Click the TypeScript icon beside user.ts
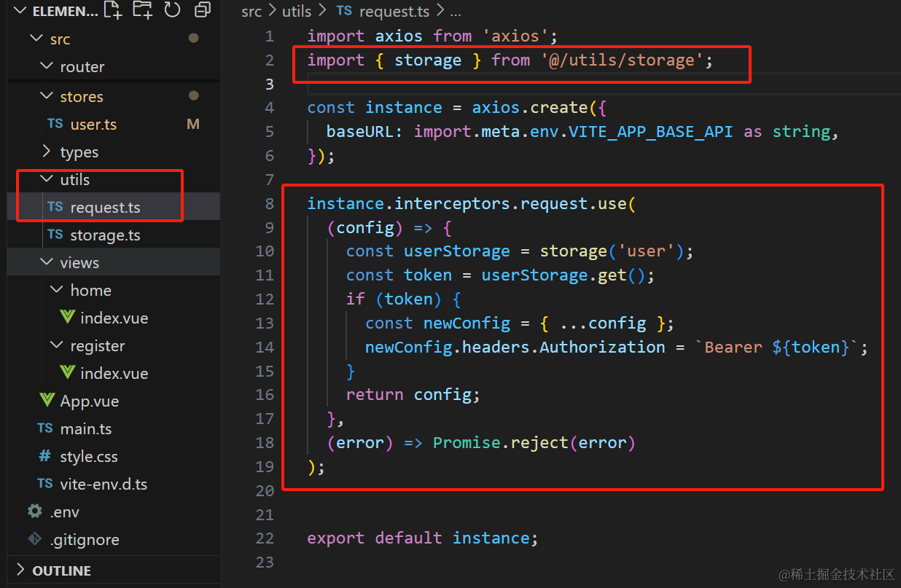 pyautogui.click(x=55, y=124)
